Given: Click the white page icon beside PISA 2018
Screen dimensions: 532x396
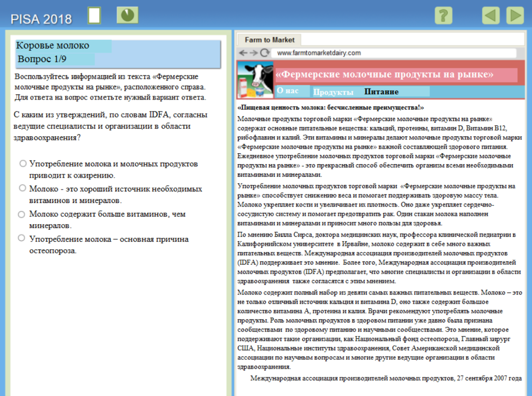Looking at the screenshot, I should pos(94,16).
